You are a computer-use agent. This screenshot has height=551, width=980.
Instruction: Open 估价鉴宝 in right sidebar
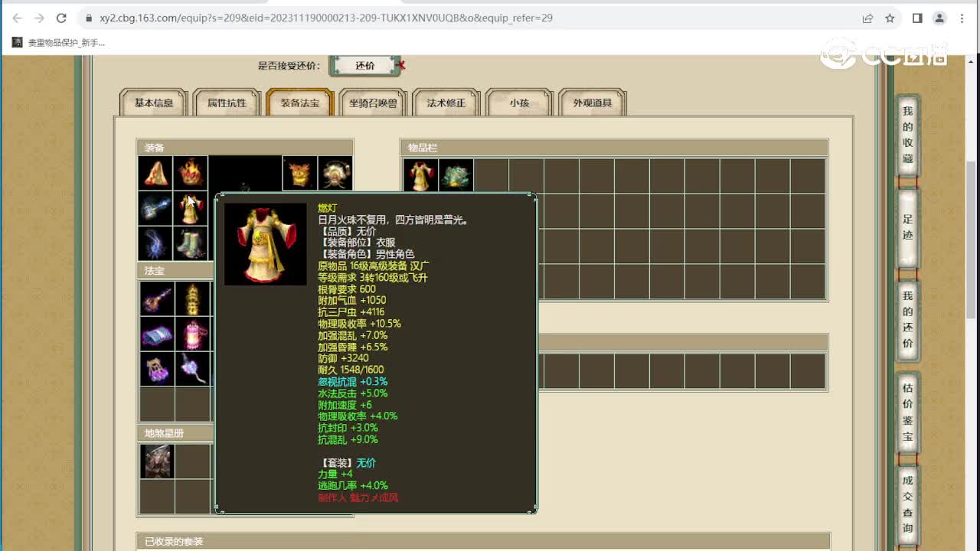coord(907,412)
